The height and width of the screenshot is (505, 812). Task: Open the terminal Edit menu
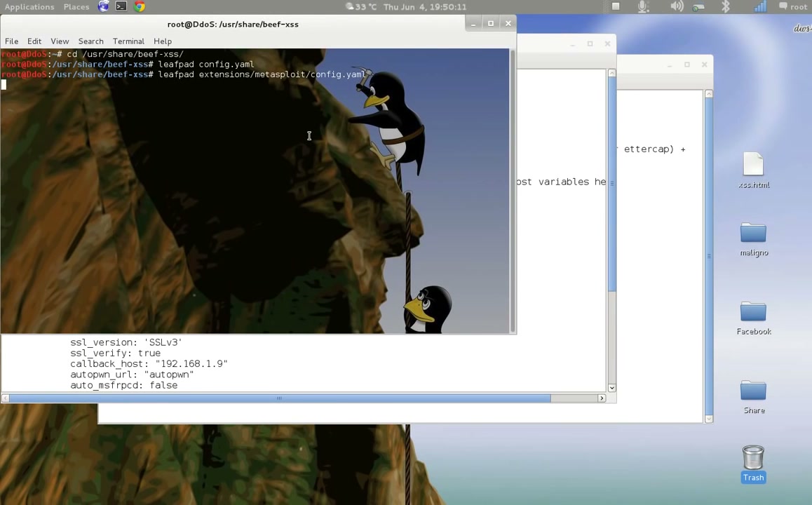pos(34,41)
